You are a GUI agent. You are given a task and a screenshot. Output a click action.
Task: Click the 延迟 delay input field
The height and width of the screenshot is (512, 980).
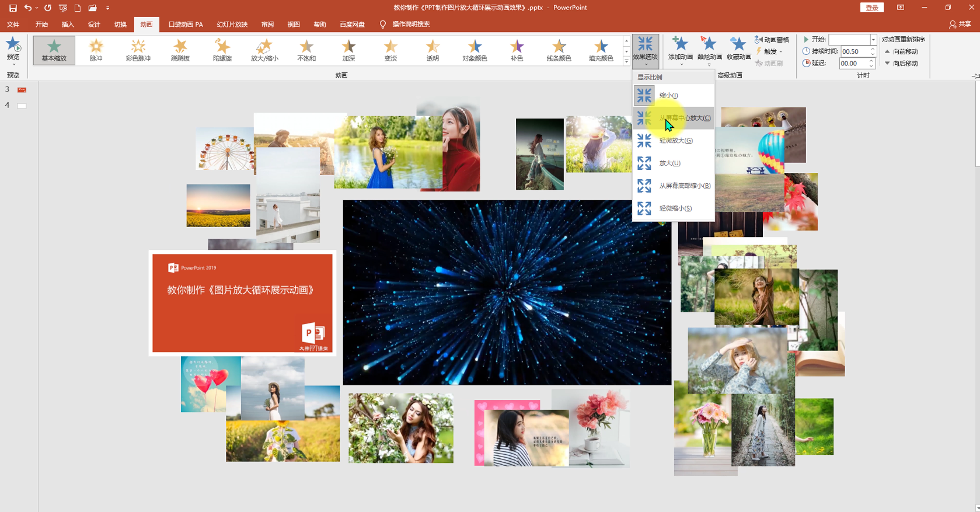pos(854,63)
